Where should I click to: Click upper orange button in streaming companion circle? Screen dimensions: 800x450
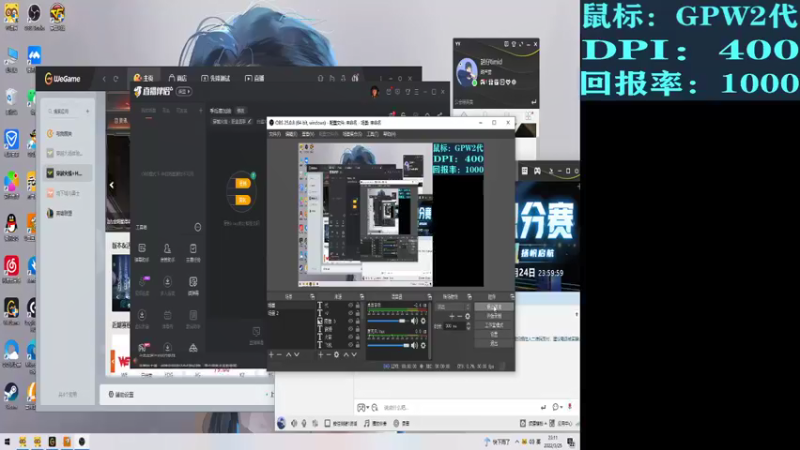243,183
